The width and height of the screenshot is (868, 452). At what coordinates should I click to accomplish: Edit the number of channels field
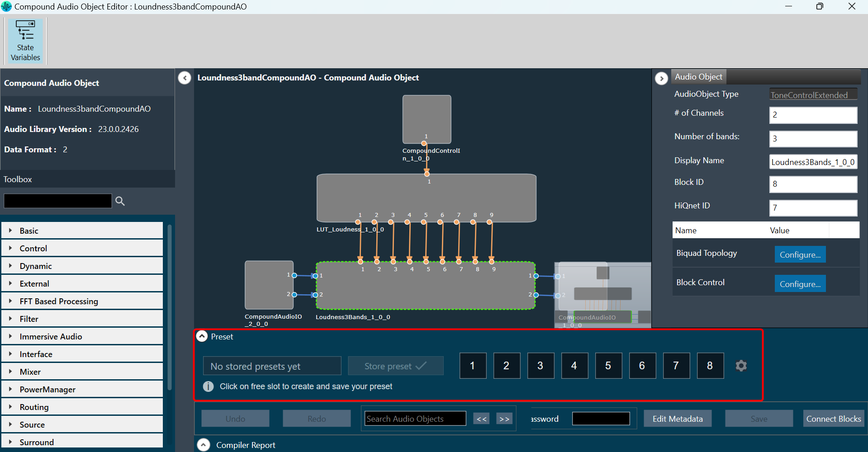[x=813, y=115]
